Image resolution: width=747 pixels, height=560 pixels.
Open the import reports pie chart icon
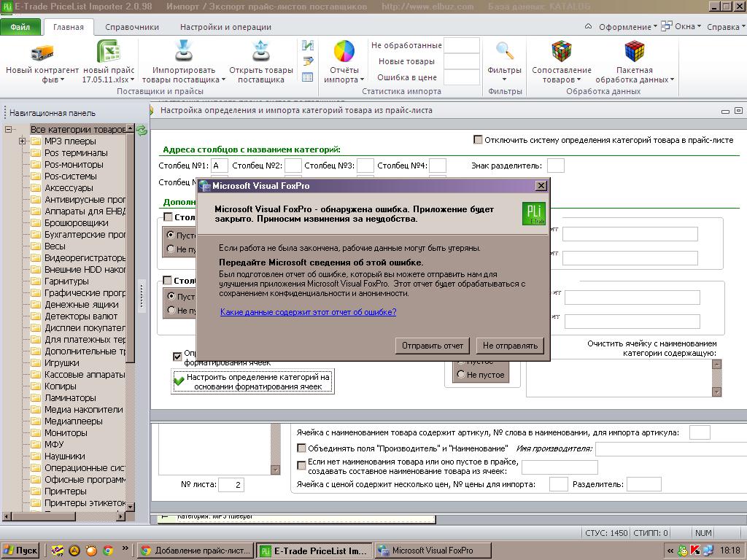[x=344, y=52]
